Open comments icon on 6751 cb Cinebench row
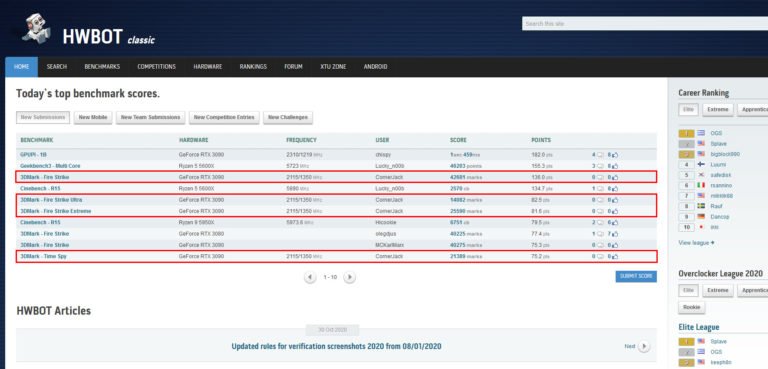 point(600,222)
